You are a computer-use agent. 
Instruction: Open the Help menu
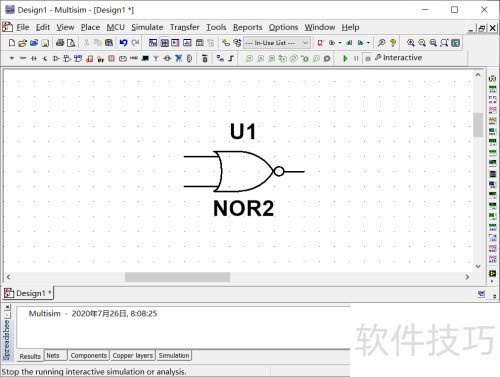(350, 27)
